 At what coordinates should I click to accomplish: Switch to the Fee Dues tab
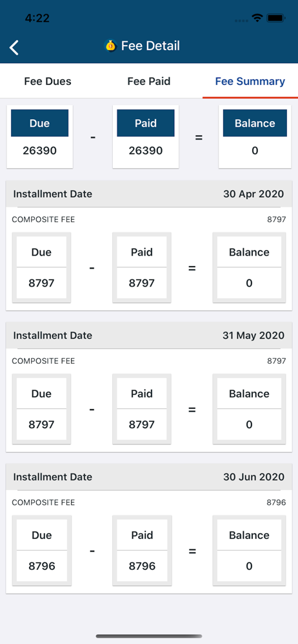coord(48,81)
